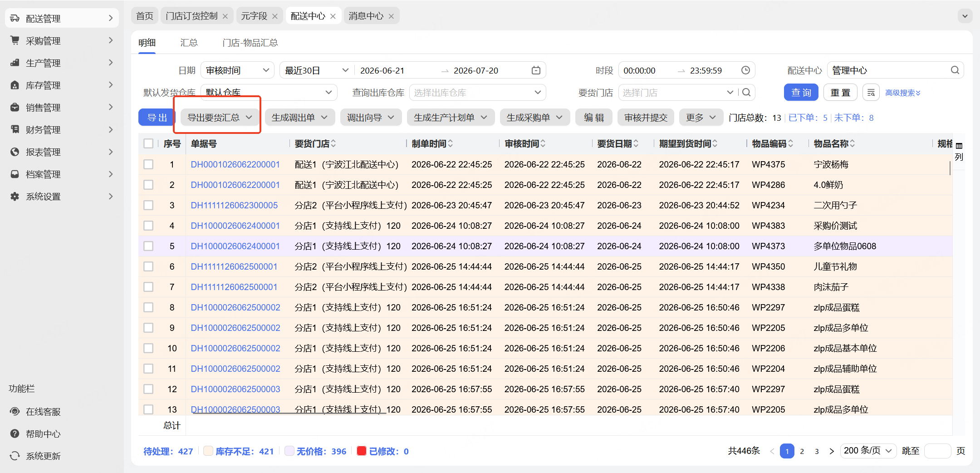Click the 重置 button
The height and width of the screenshot is (473, 980).
(x=840, y=93)
